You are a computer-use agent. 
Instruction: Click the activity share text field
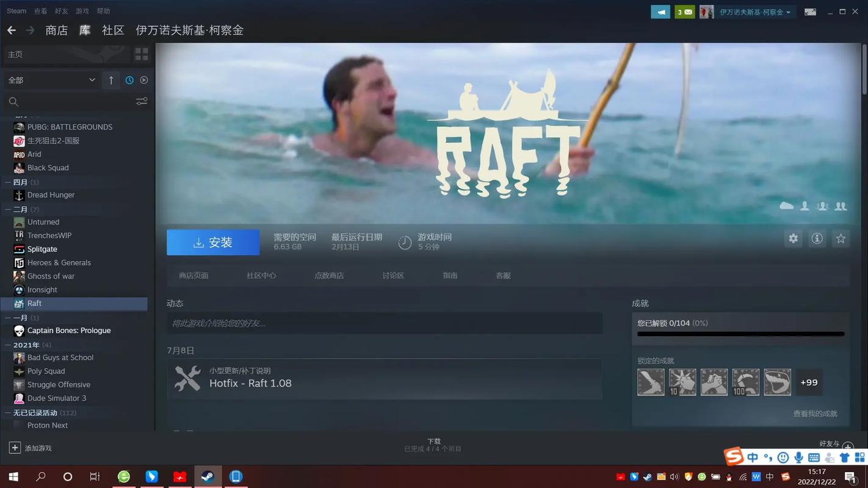(385, 323)
